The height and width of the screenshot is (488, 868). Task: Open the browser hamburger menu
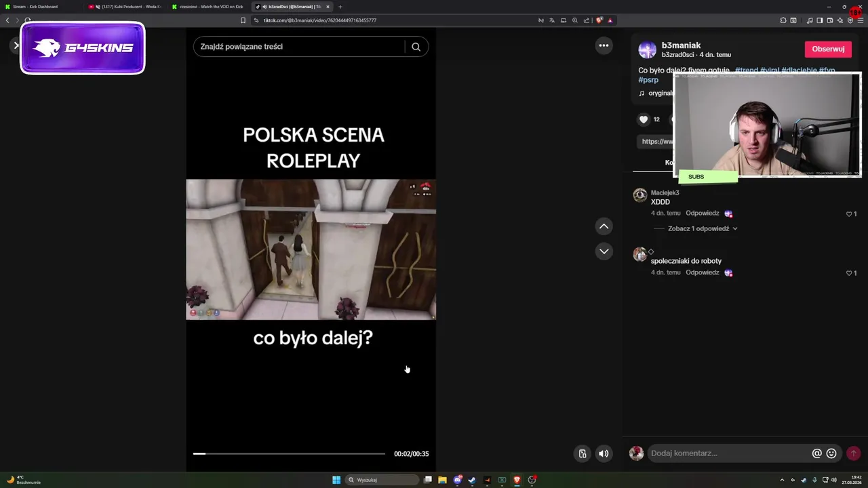point(861,20)
